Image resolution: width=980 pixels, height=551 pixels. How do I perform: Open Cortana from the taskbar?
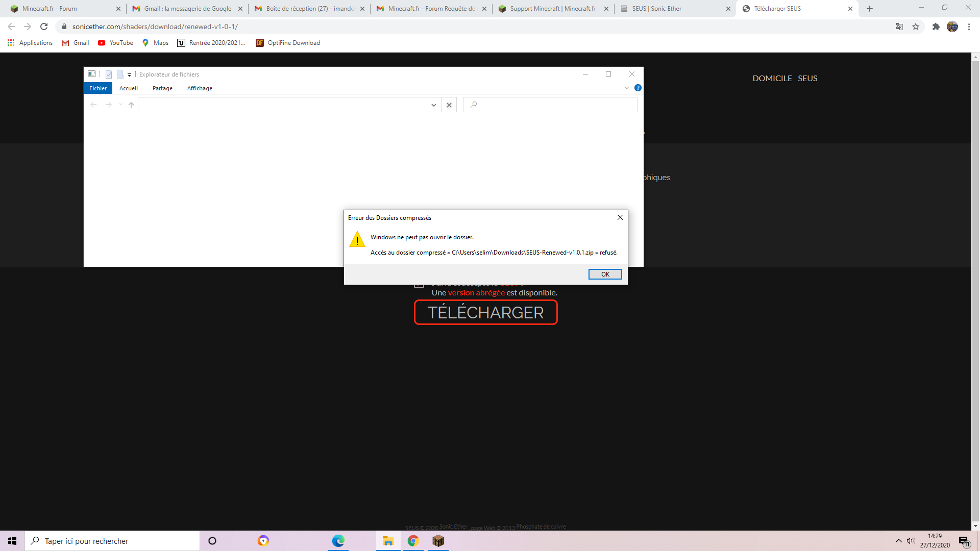[212, 541]
